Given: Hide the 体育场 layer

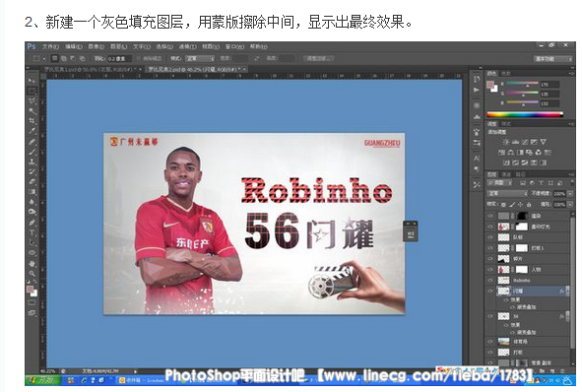Looking at the screenshot, I should point(490,341).
